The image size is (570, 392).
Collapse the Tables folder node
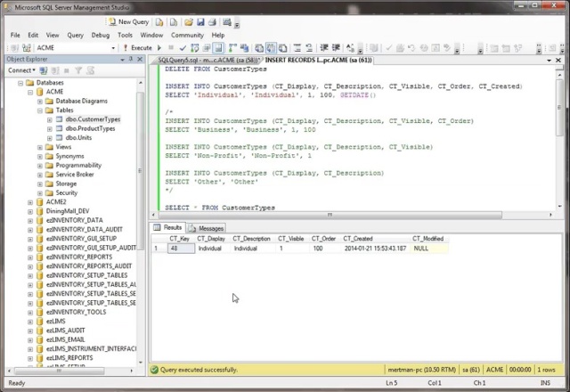click(39, 110)
